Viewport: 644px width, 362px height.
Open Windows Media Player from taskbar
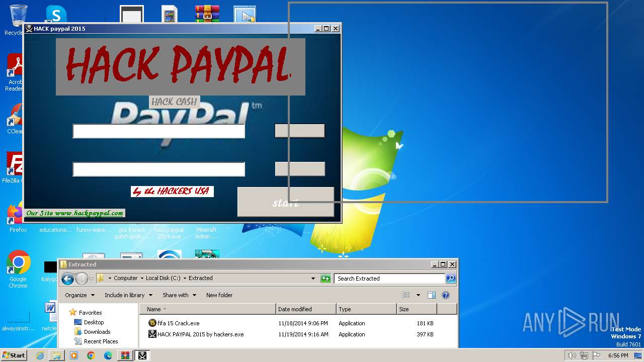click(74, 355)
